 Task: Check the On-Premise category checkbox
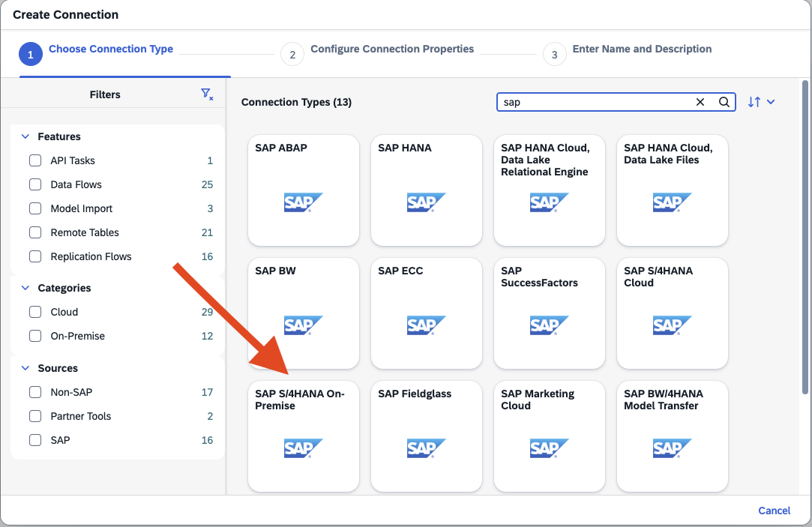35,336
